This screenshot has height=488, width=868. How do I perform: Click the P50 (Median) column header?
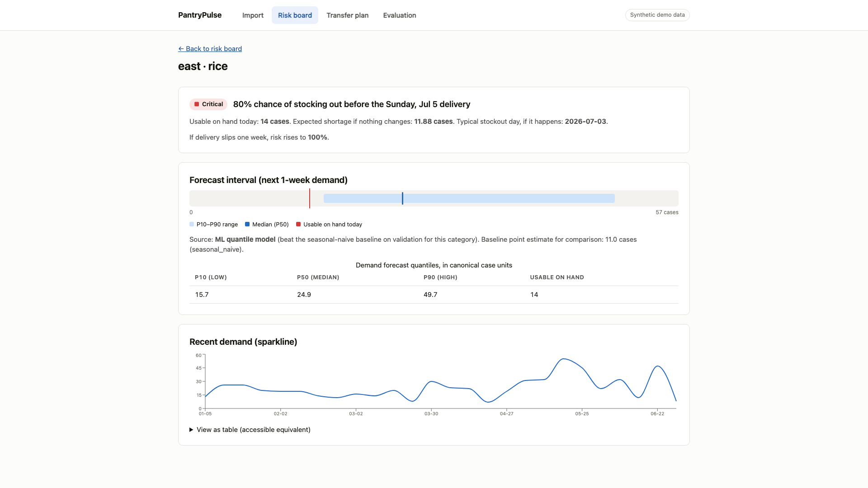[318, 277]
